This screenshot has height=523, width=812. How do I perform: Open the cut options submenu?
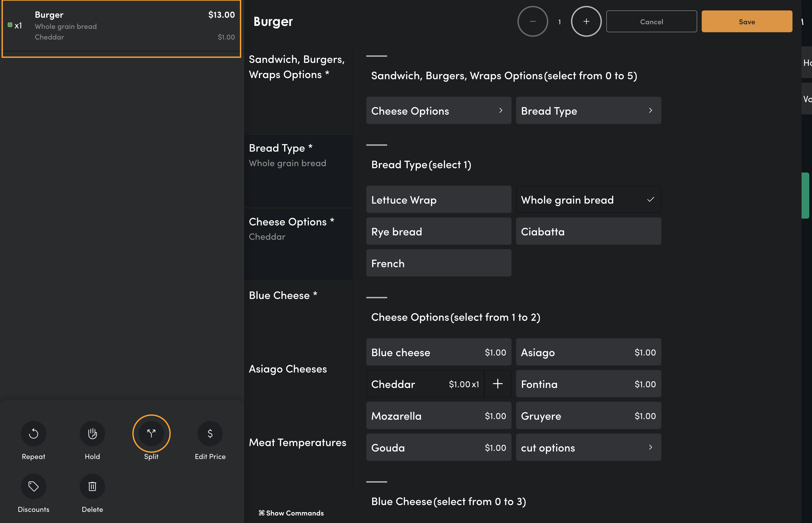[x=588, y=448]
